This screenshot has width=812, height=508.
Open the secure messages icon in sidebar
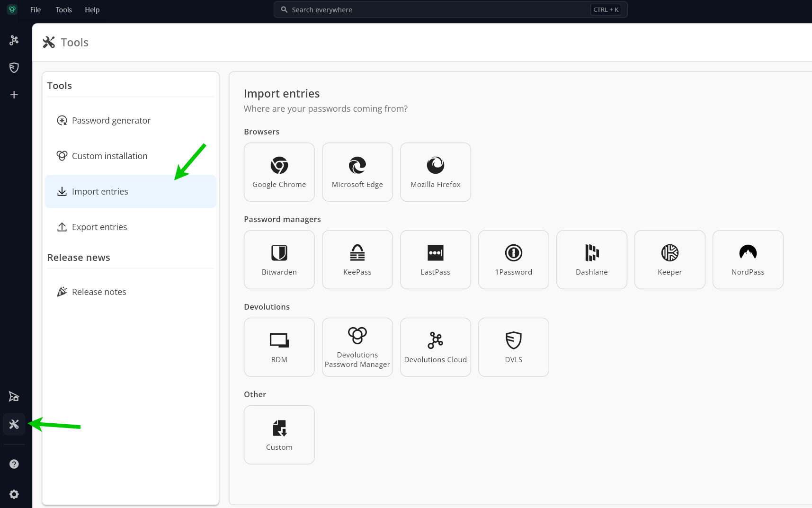point(14,397)
